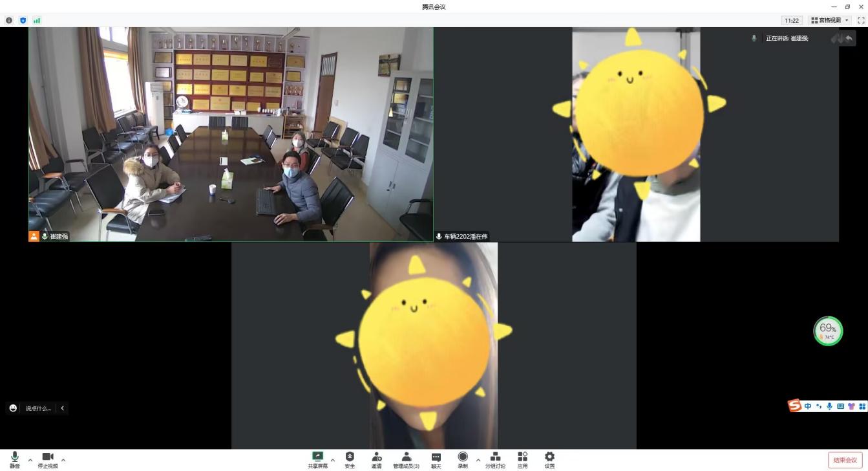
Task: Click the 说点什么 chat input box
Action: (37, 408)
